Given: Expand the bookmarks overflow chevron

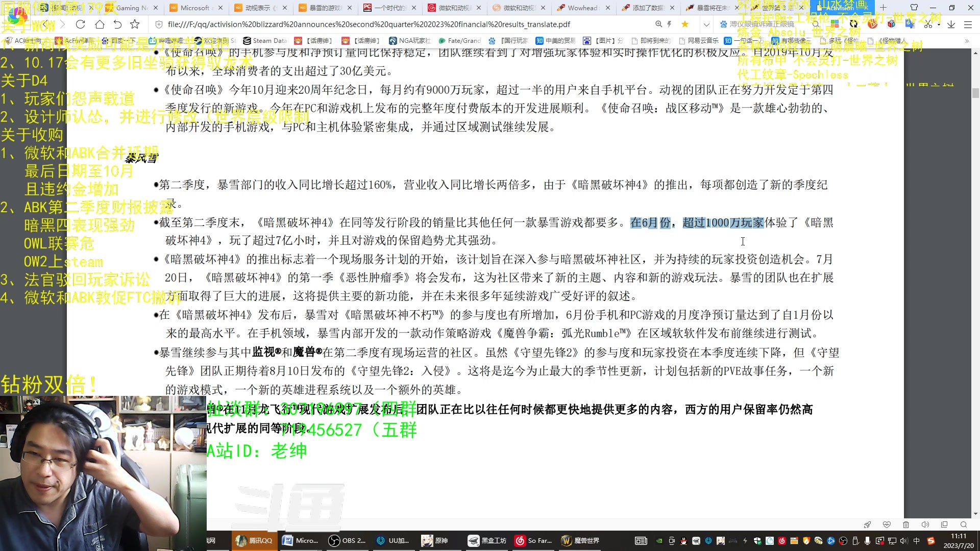Looking at the screenshot, I should click(x=967, y=41).
